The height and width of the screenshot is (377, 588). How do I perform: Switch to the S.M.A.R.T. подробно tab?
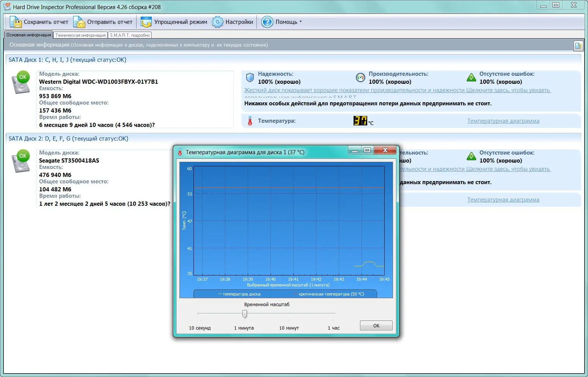click(x=130, y=35)
